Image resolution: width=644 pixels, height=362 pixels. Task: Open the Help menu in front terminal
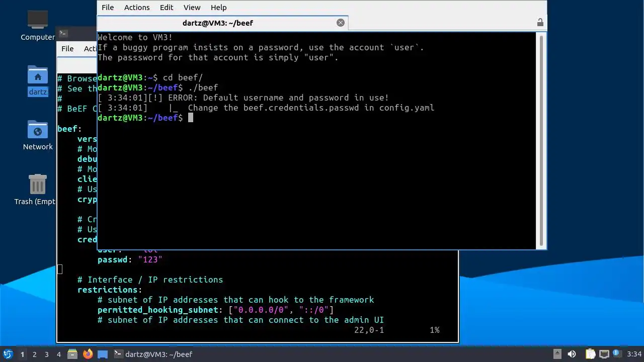[x=218, y=7]
